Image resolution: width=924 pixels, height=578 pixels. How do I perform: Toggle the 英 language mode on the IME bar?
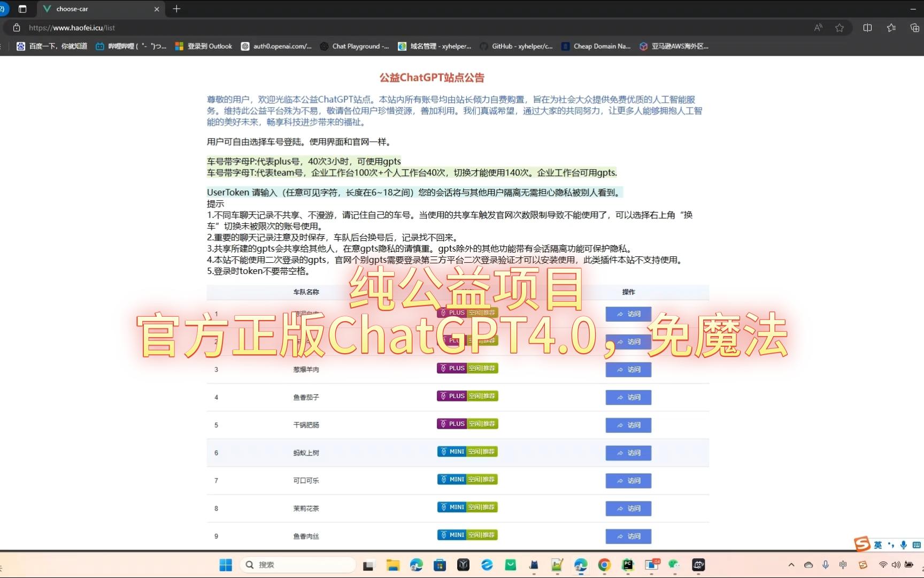(x=878, y=545)
